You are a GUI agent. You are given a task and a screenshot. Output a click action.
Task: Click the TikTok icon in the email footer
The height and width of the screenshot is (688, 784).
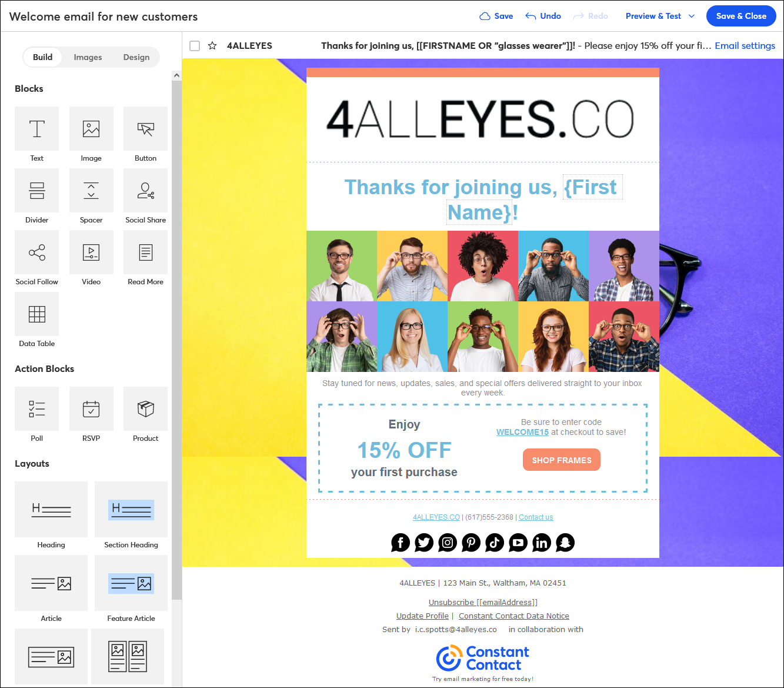coord(495,543)
